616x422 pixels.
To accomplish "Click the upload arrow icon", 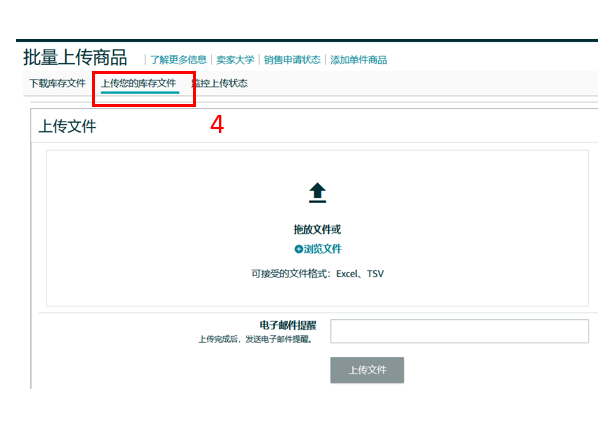I will [317, 193].
